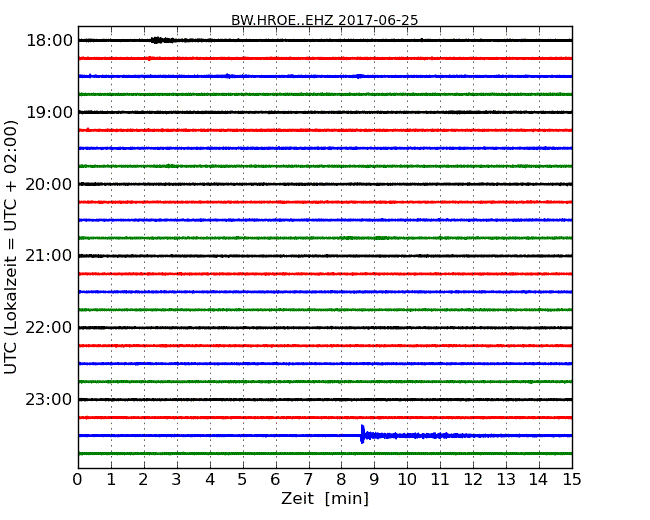Click the 23:00 time label
Image resolution: width=650 pixels, height=520 pixels.
tap(49, 399)
